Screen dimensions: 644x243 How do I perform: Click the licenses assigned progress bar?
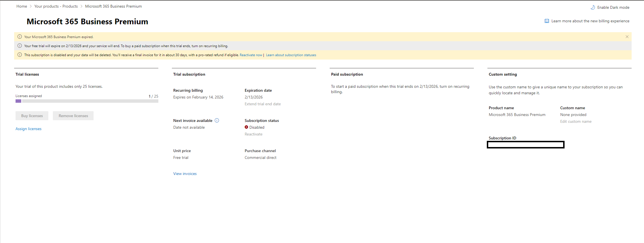pyautogui.click(x=87, y=101)
